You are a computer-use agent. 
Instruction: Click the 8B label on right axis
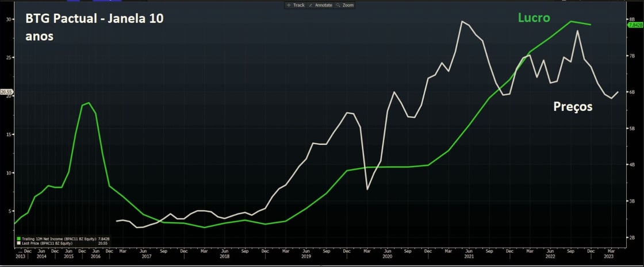632,19
